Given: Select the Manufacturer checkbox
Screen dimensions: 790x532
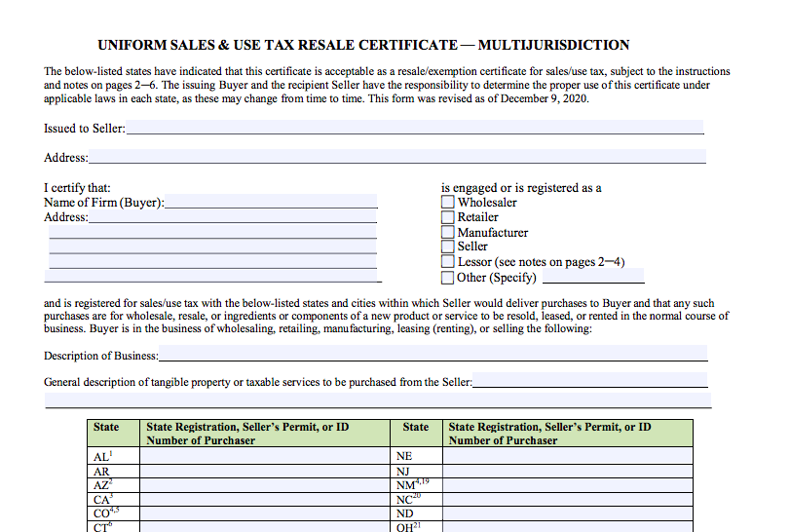Looking at the screenshot, I should point(448,233).
